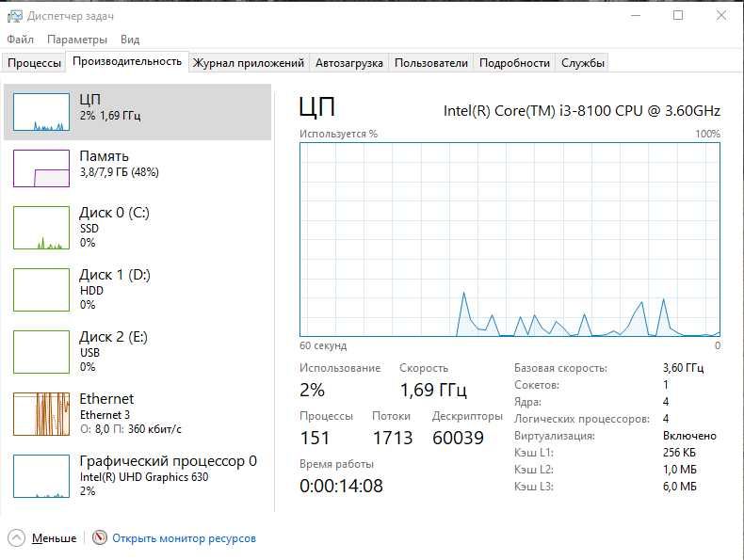Click the HDD type text under Диск 1
The width and height of the screenshot is (744, 560).
coord(91,291)
